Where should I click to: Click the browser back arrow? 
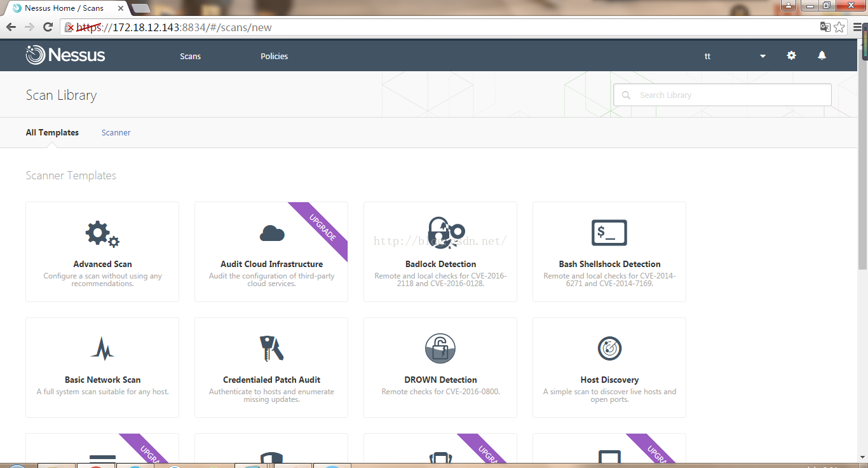(11, 27)
